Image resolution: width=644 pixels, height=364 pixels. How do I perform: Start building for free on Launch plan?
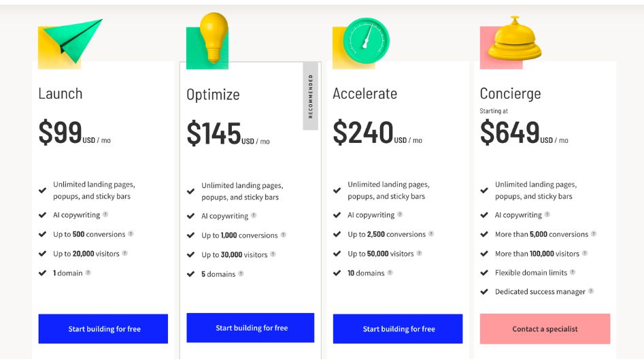click(103, 329)
